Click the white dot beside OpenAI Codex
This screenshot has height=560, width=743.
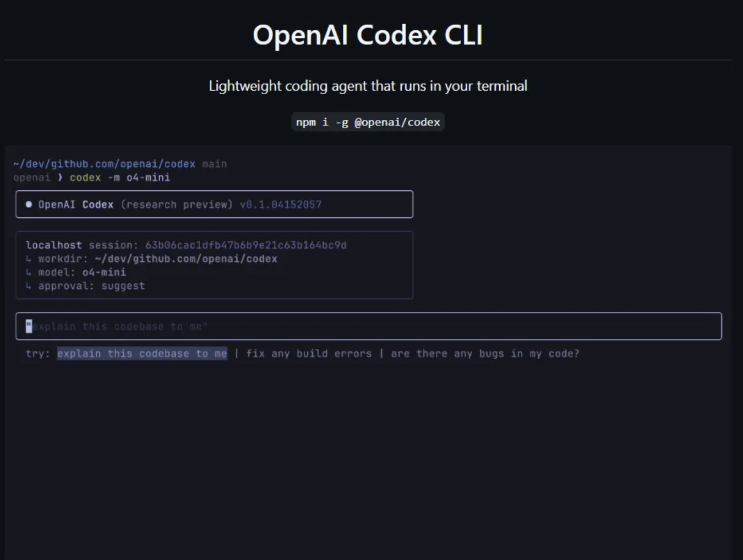pyautogui.click(x=29, y=204)
